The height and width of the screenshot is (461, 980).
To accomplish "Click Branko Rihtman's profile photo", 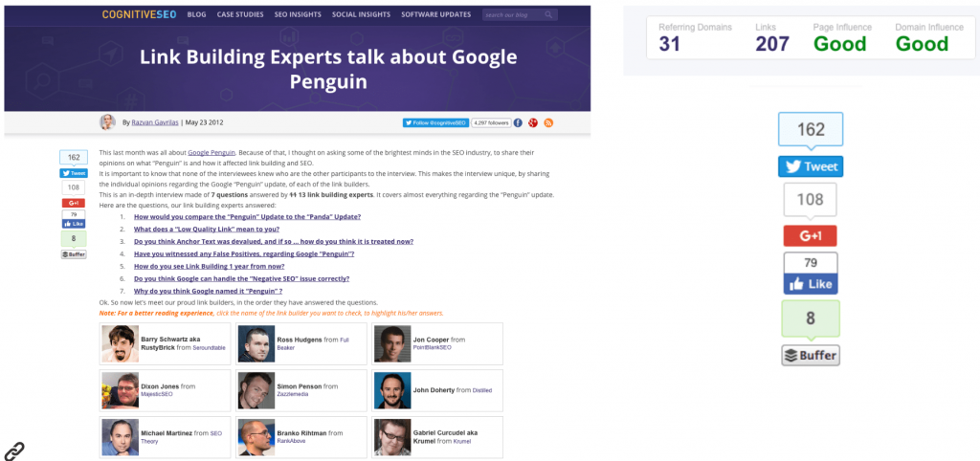I will [x=256, y=437].
